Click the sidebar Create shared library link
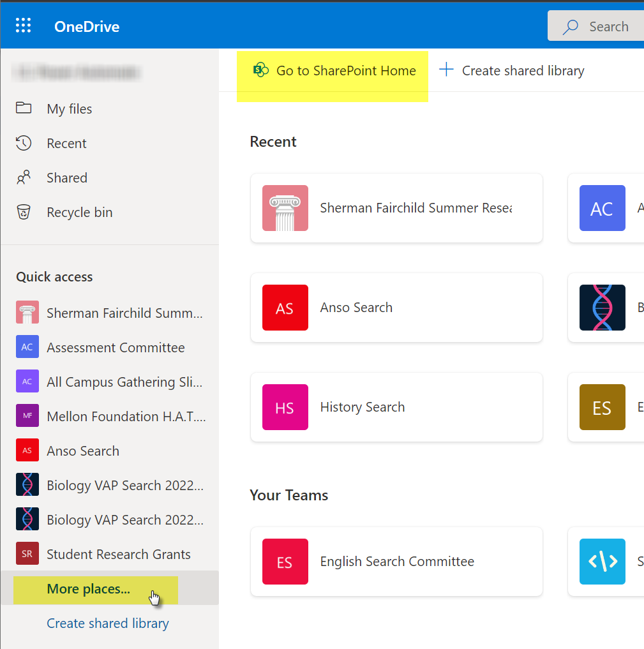Viewport: 644px width, 649px height. [x=108, y=623]
